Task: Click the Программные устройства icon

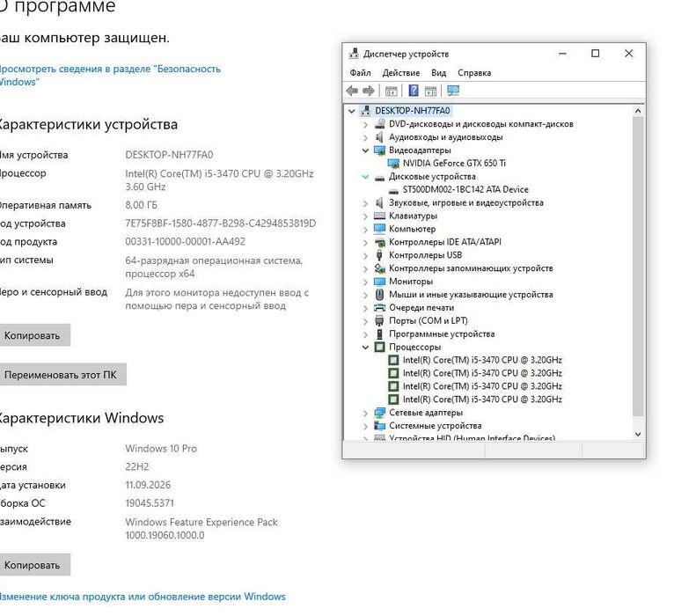Action: [379, 334]
